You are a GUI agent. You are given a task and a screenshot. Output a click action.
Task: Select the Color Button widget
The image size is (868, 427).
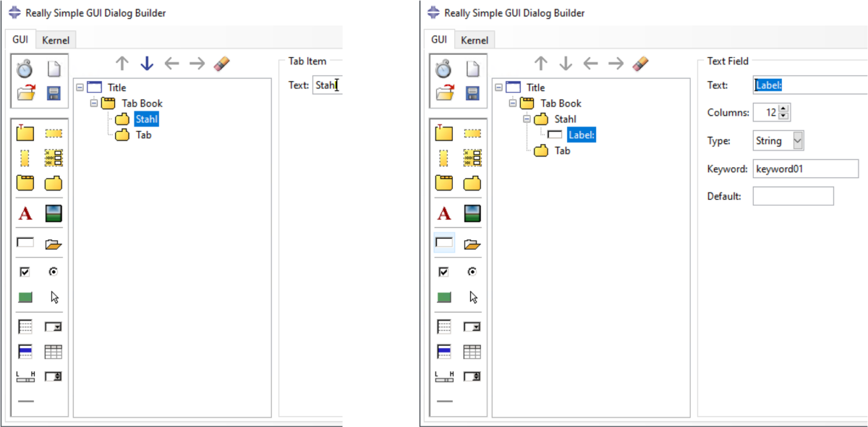point(25,297)
